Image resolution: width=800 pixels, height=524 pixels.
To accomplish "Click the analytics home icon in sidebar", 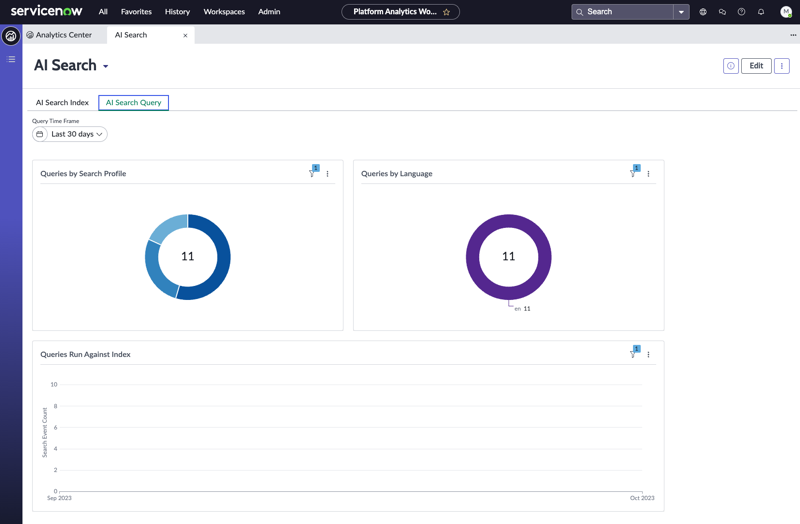I will tap(11, 36).
